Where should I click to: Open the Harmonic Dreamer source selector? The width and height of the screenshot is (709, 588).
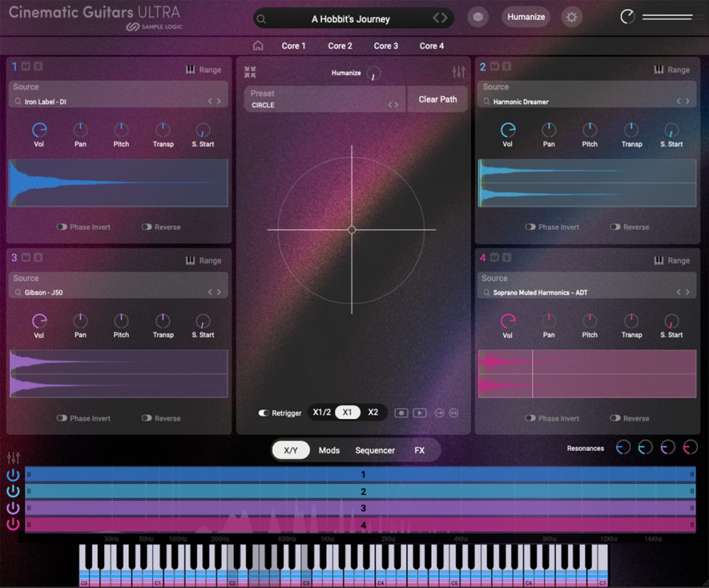[587, 102]
